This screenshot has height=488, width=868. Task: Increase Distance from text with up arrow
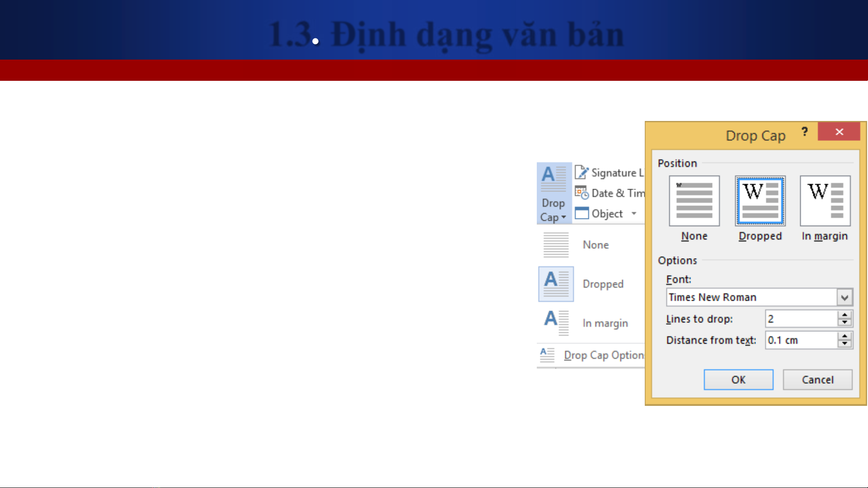point(845,336)
